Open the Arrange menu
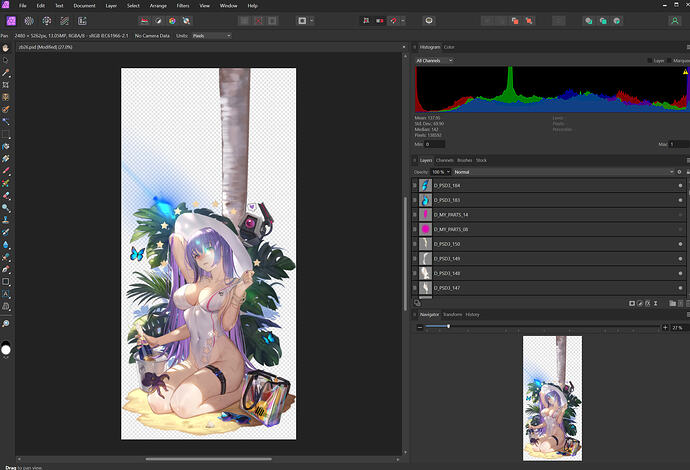 pyautogui.click(x=158, y=6)
